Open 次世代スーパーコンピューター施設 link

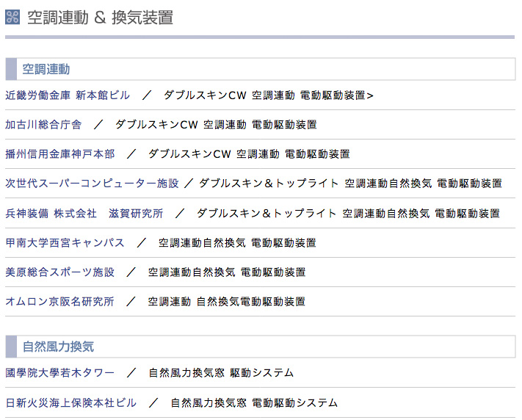click(93, 183)
